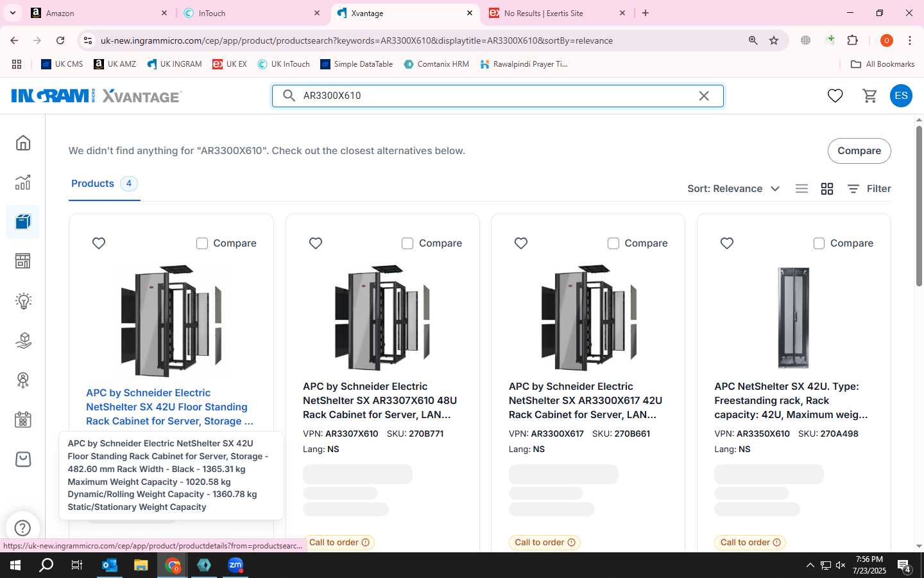Open Outlook from the taskbar
Viewport: 924px width, 578px height.
click(x=110, y=565)
